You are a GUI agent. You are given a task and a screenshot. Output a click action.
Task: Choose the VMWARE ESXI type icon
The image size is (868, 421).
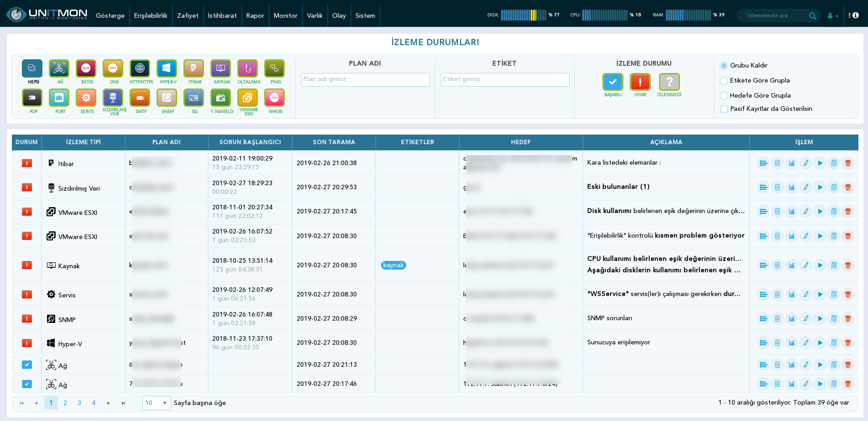click(247, 98)
